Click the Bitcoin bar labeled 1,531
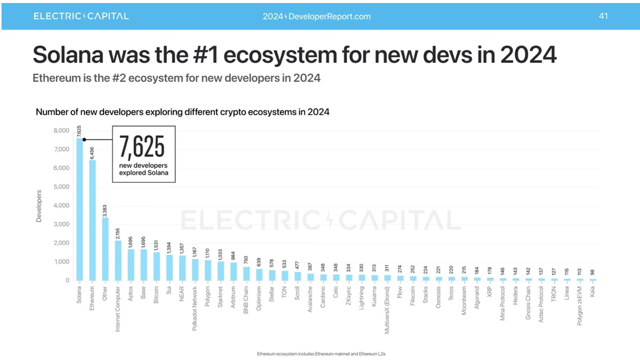 click(x=157, y=266)
